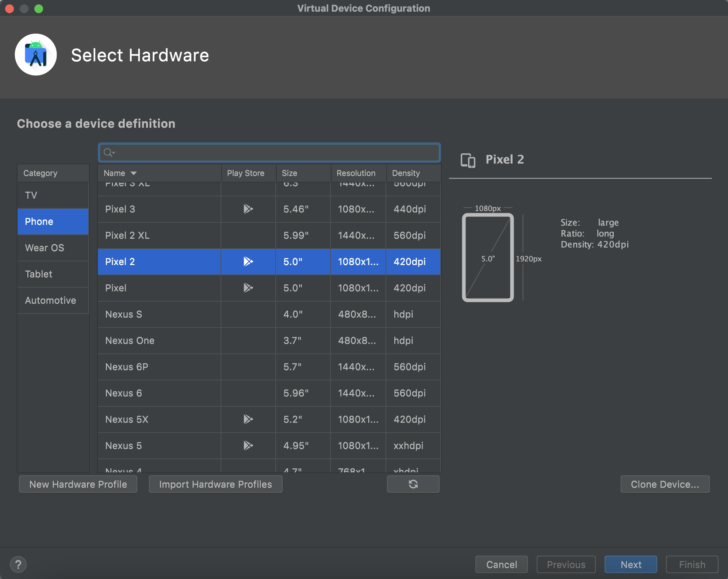The width and height of the screenshot is (728, 579).
Task: Click the Name column sort arrow
Action: (134, 173)
